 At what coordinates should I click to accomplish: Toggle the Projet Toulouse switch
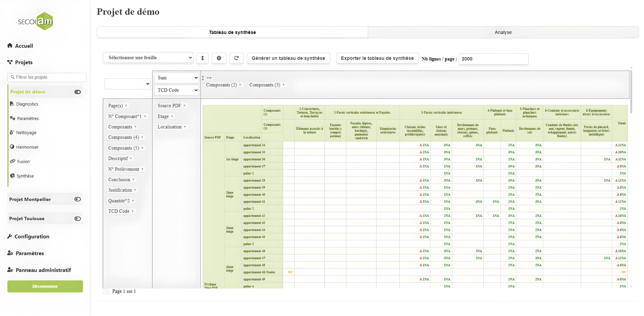pyautogui.click(x=77, y=219)
